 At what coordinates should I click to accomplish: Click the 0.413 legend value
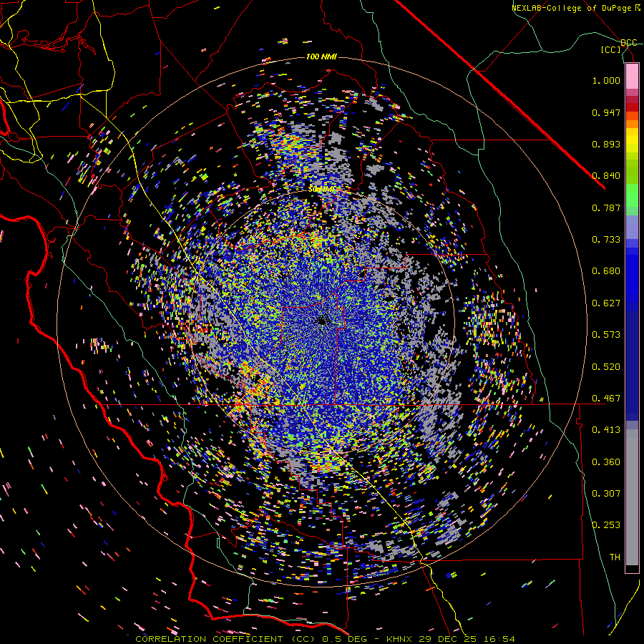(x=606, y=430)
